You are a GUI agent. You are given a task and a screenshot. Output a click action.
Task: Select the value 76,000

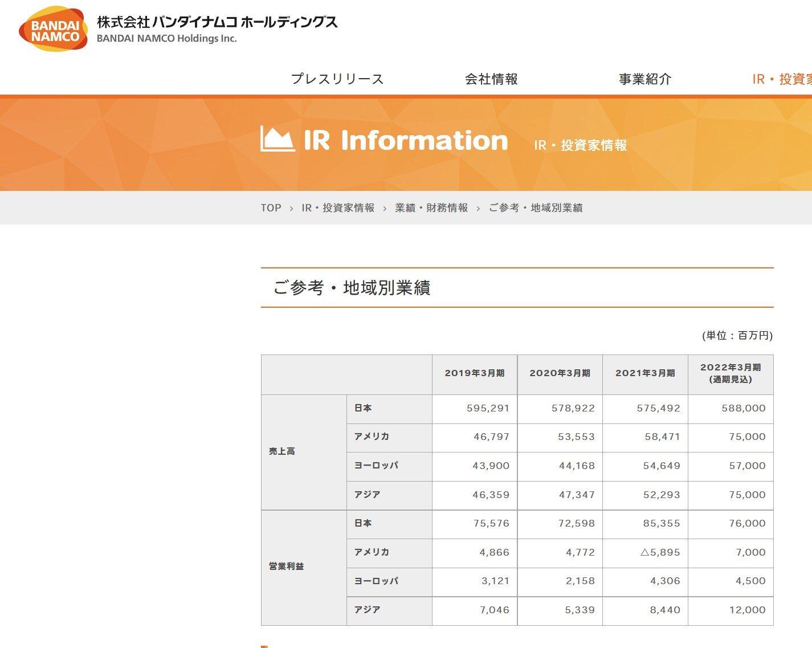point(747,524)
